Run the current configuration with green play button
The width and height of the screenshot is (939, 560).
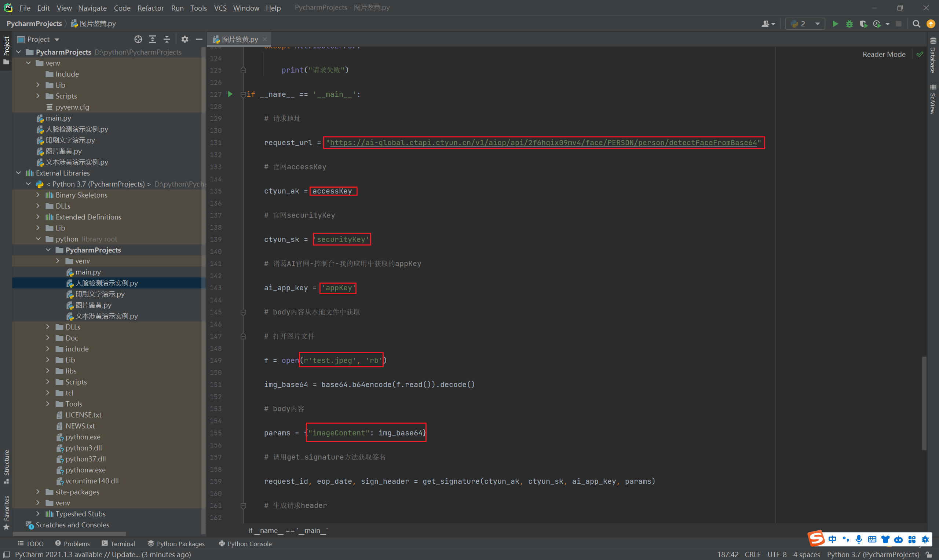pos(835,24)
